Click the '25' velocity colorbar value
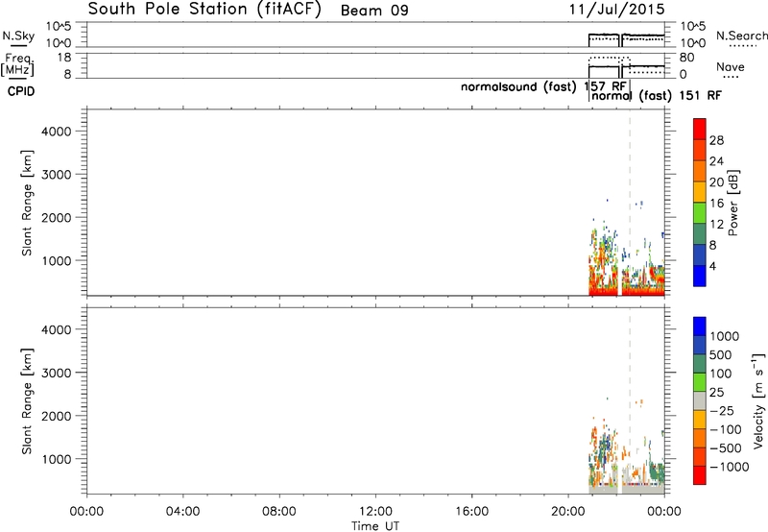 click(716, 393)
